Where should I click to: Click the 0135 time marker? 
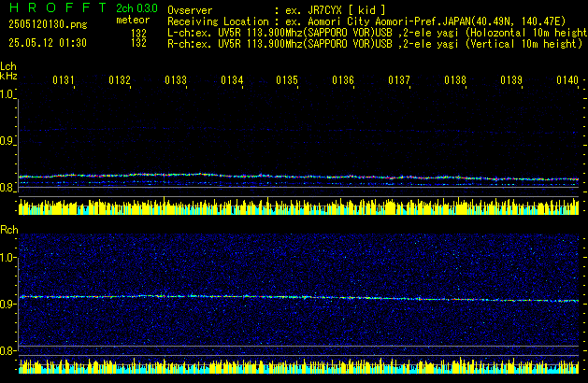click(287, 80)
